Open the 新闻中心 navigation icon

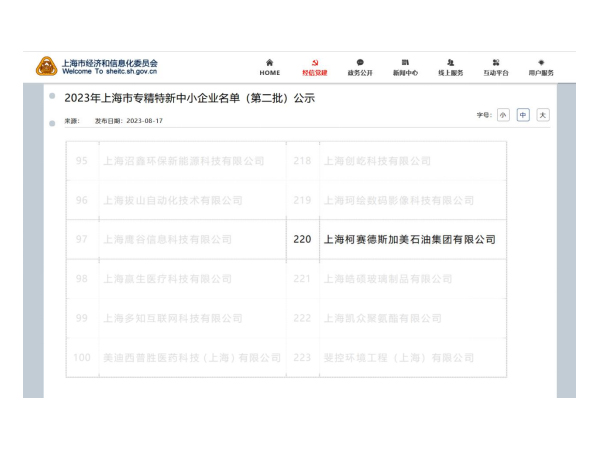point(405,63)
